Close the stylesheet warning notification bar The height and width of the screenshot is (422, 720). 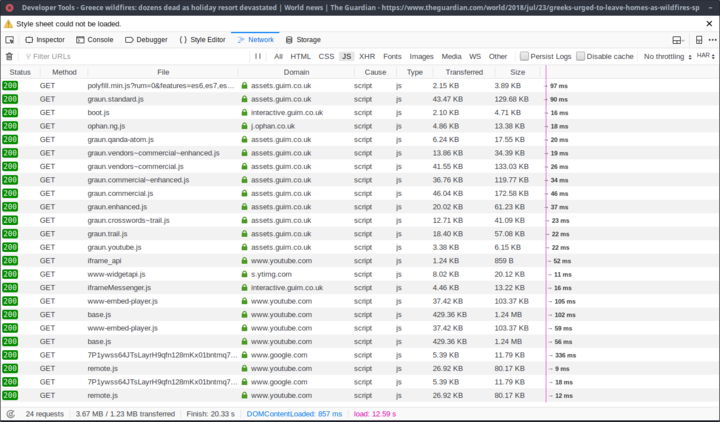tap(710, 22)
